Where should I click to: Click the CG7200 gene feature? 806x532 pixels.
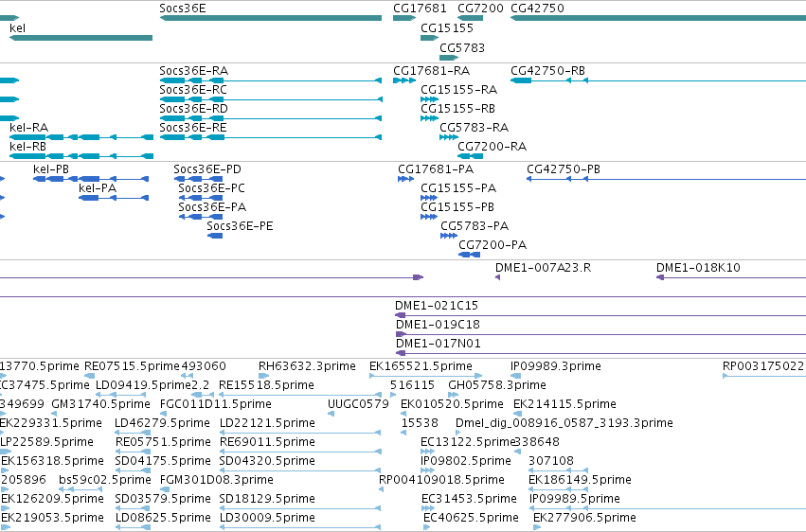471,18
